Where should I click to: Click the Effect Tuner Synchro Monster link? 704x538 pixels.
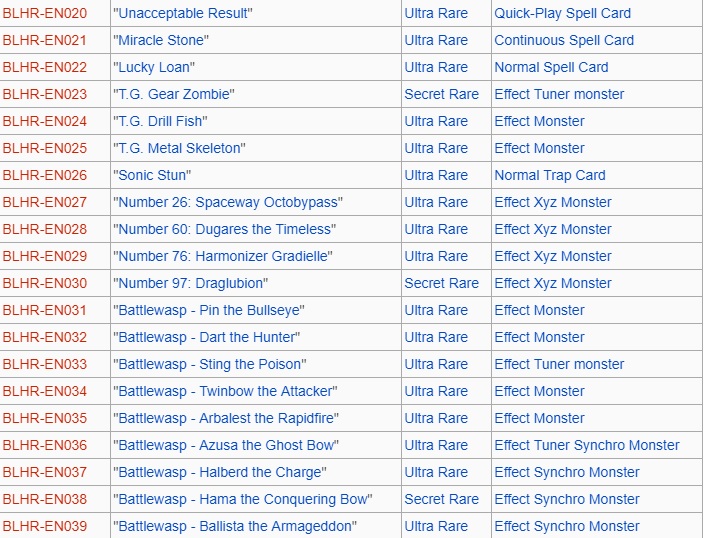(x=587, y=446)
